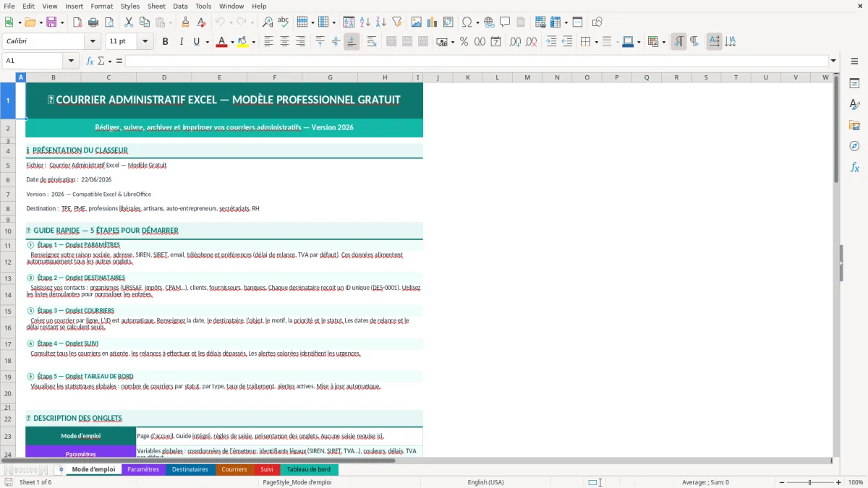The image size is (868, 488).
Task: Open Conditional Formatting dropdown arrow
Action: coord(663,42)
